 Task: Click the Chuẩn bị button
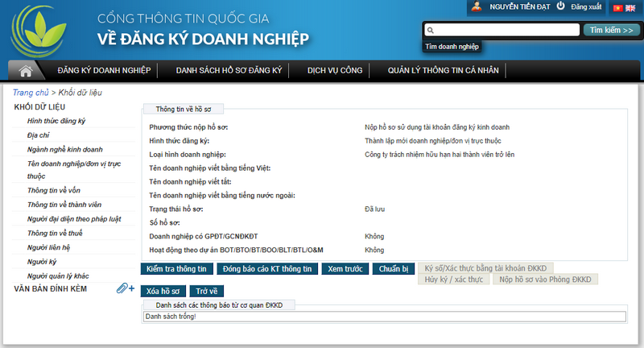(394, 269)
